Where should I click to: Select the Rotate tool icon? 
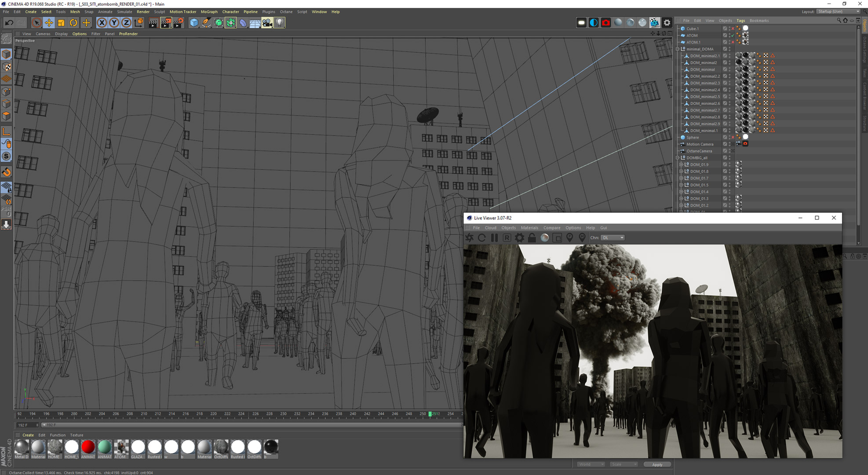point(73,22)
